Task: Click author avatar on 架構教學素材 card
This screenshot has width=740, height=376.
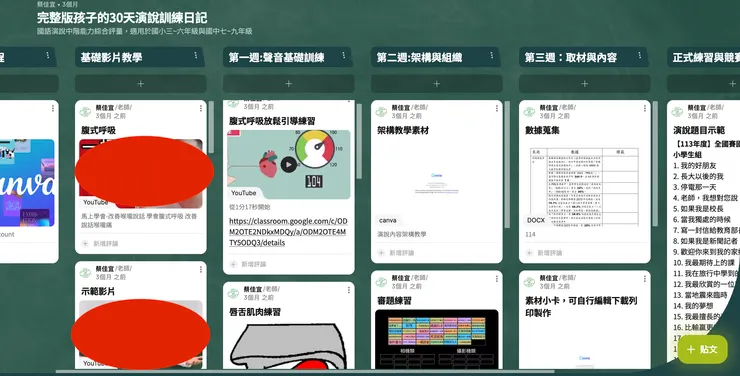Action: point(381,111)
